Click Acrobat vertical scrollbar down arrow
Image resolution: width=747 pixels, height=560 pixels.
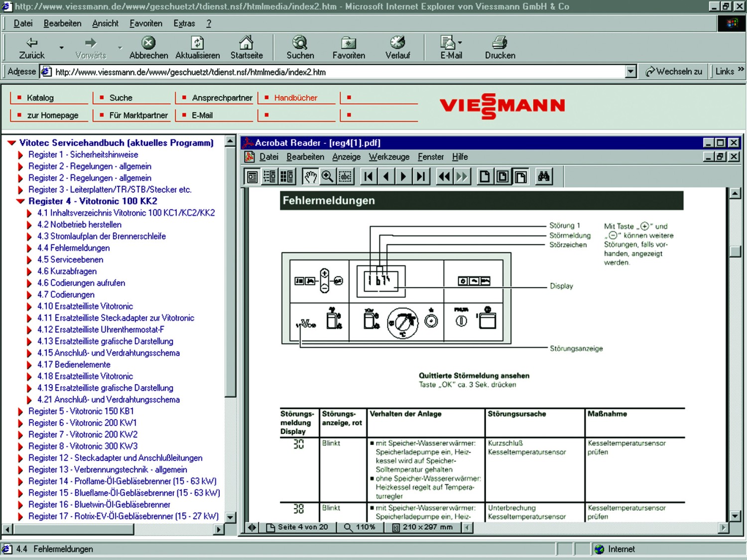click(x=735, y=516)
